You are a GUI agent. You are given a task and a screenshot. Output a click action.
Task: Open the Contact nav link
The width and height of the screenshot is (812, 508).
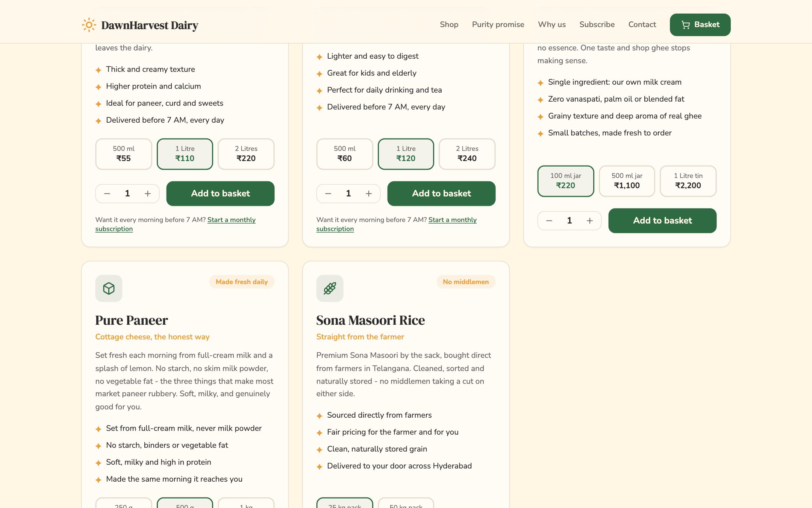[642, 24]
